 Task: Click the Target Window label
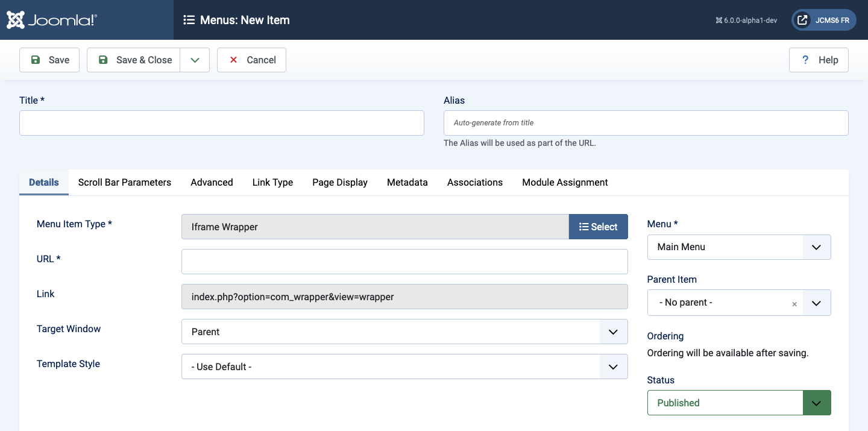(x=69, y=329)
